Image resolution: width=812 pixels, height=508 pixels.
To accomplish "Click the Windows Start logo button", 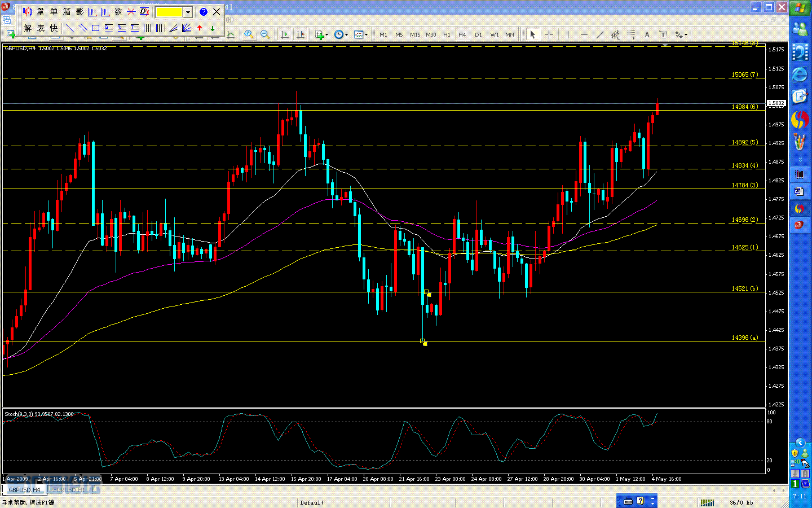I will click(800, 8).
